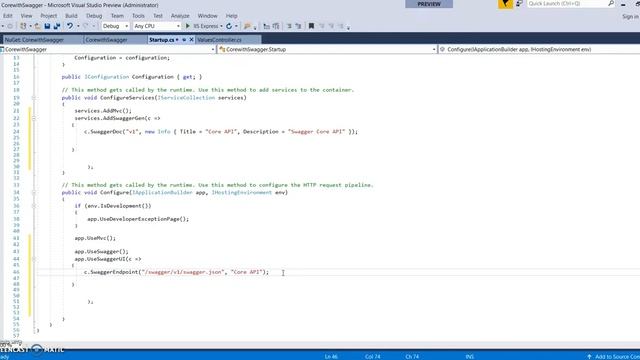Place cursor on services.AddMvc(); line
This screenshot has height=360, width=640.
pyautogui.click(x=103, y=111)
